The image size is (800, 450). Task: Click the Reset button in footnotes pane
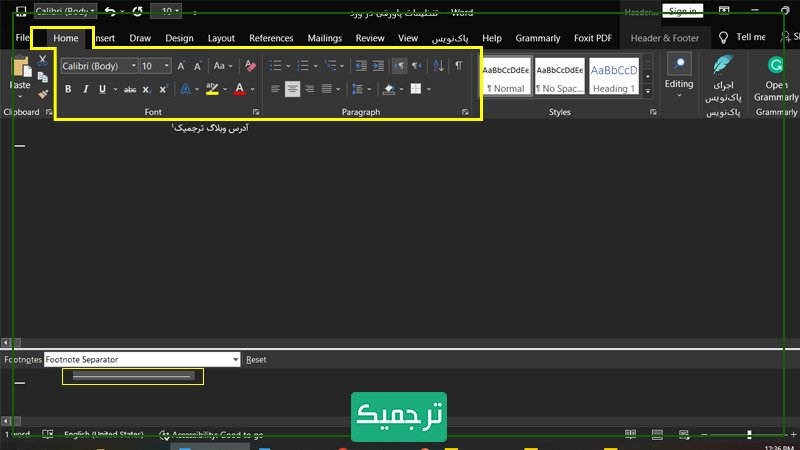tap(257, 359)
